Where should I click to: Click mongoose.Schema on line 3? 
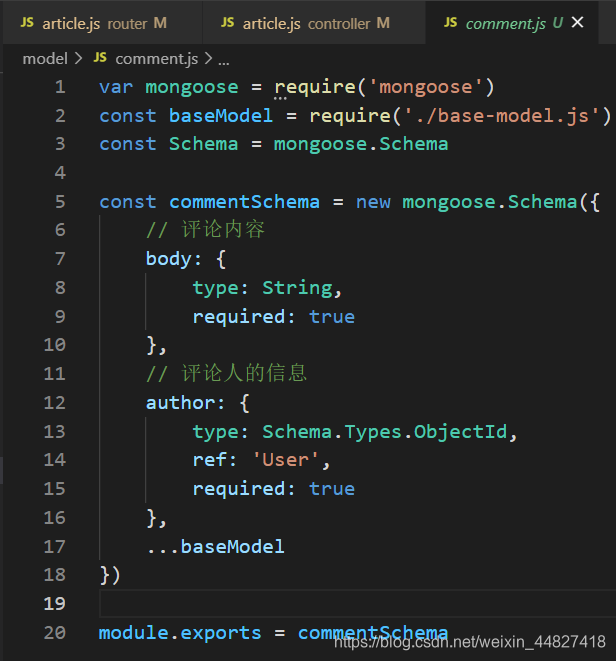(x=361, y=145)
